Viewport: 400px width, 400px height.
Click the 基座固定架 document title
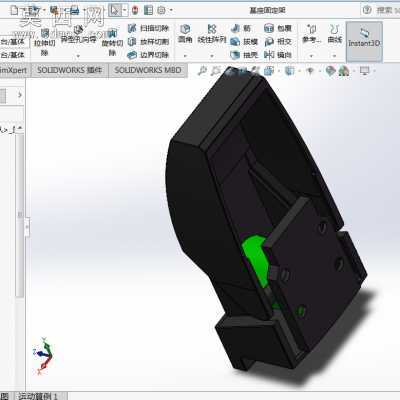[x=267, y=10]
